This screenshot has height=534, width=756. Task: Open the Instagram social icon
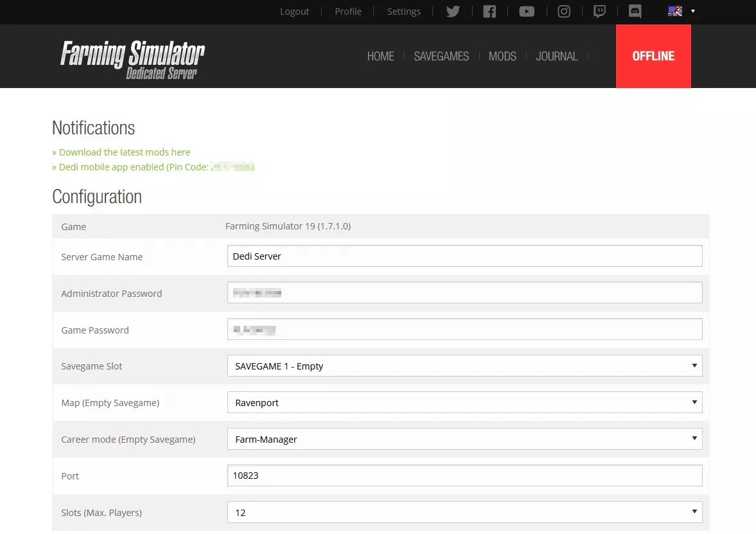coord(563,11)
